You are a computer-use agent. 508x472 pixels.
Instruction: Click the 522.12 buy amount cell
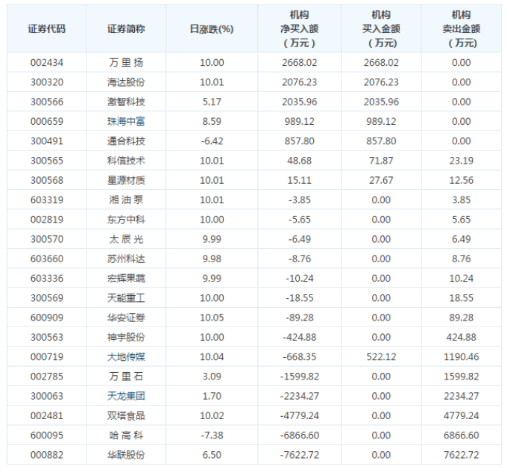click(x=381, y=357)
